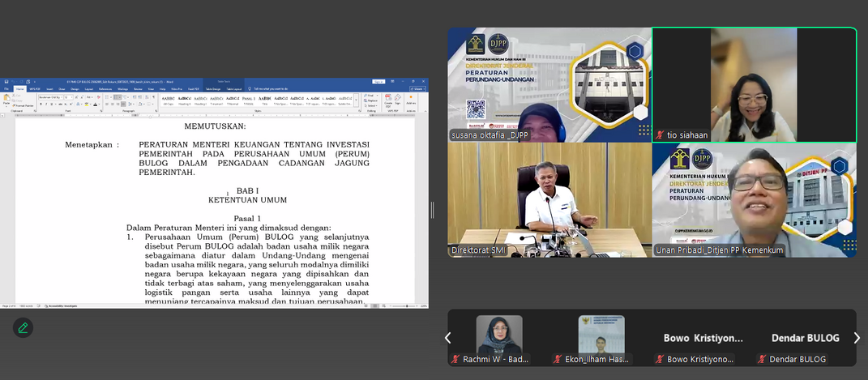The width and height of the screenshot is (868, 380).
Task: Select Bowo Kristiyono participant tile
Action: point(703,339)
